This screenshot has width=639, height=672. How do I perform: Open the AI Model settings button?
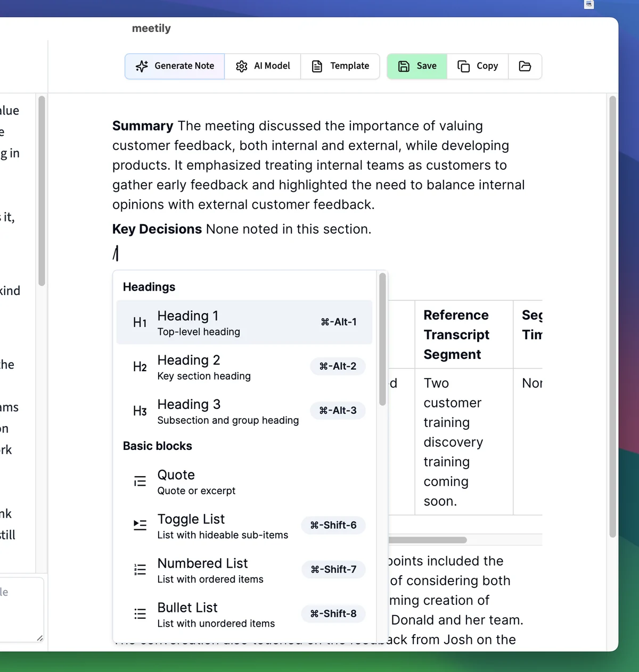263,66
